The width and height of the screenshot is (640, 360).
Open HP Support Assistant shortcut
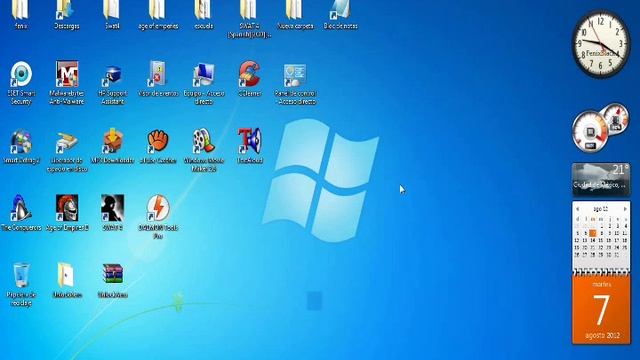[x=112, y=83]
